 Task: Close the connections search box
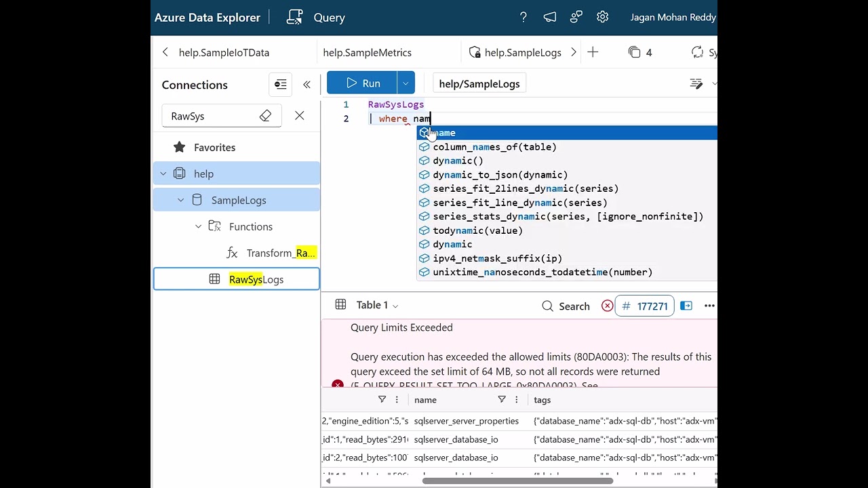300,116
